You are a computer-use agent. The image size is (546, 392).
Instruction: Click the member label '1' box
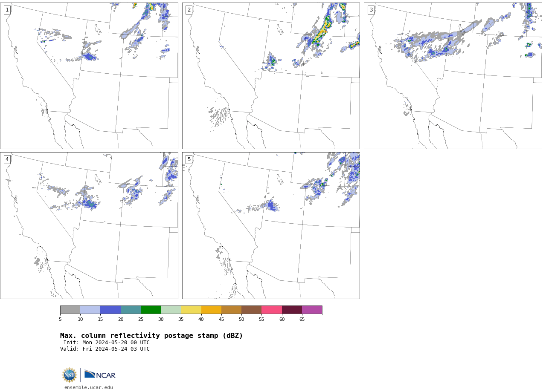(7, 10)
